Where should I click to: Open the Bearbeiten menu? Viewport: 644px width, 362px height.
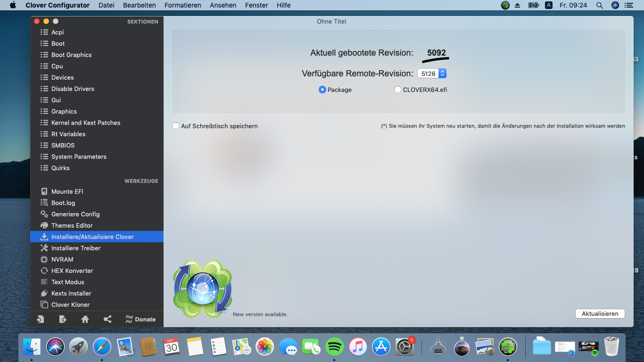[x=140, y=5]
